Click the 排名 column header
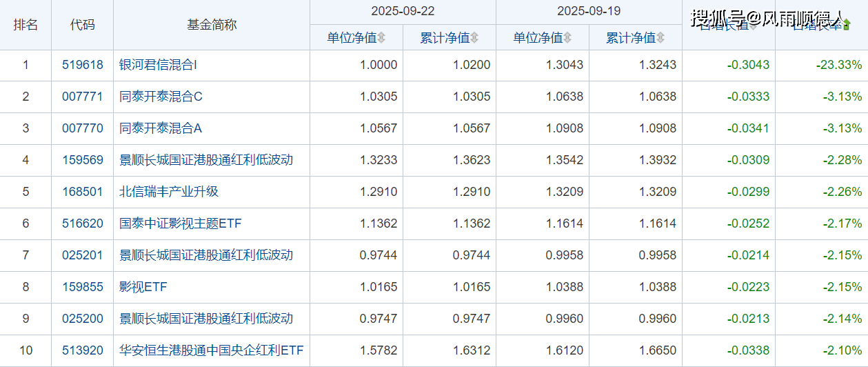 (26, 25)
